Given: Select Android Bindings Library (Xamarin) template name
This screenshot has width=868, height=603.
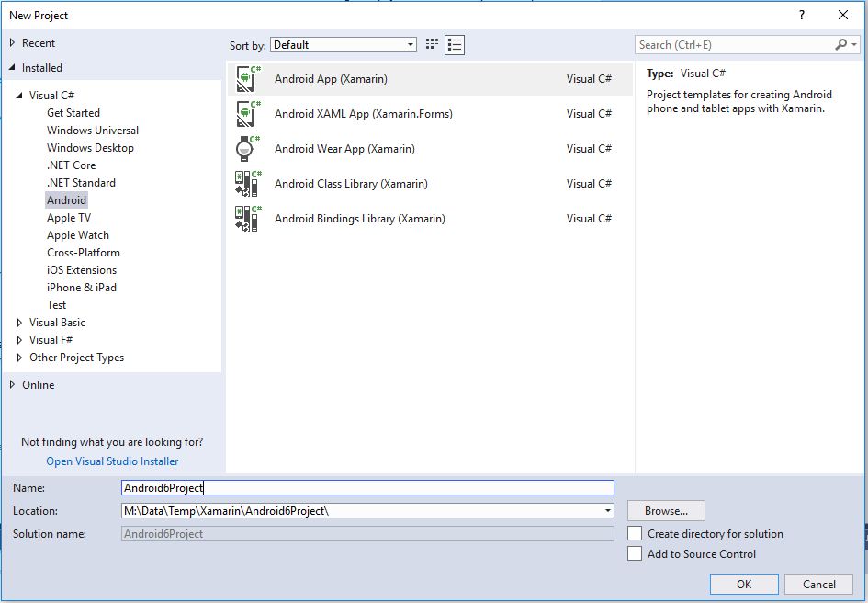Looking at the screenshot, I should pos(360,219).
